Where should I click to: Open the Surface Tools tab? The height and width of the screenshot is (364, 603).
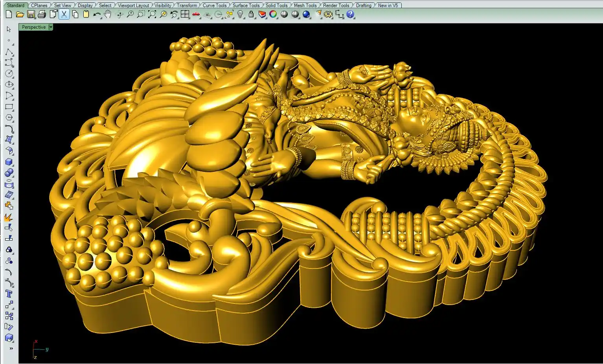coord(246,6)
